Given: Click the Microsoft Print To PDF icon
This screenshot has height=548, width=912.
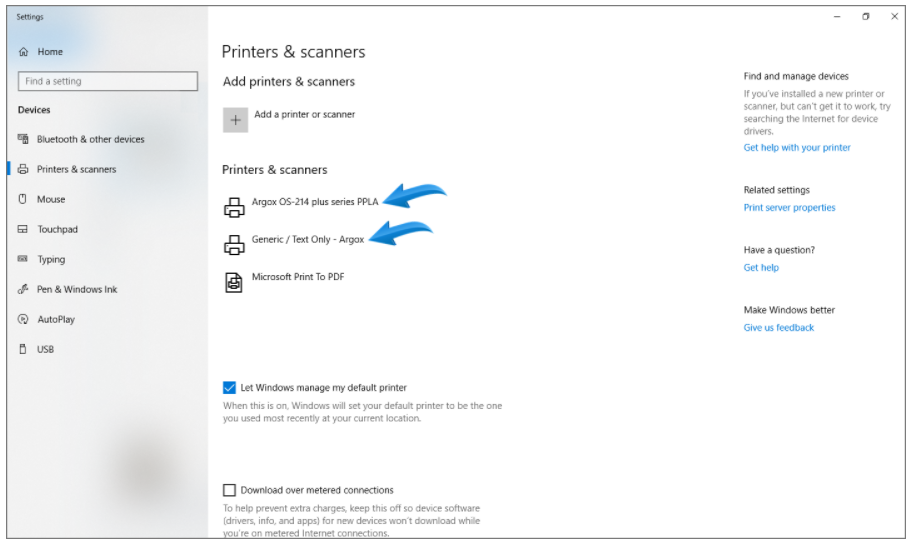Looking at the screenshot, I should pos(234,283).
